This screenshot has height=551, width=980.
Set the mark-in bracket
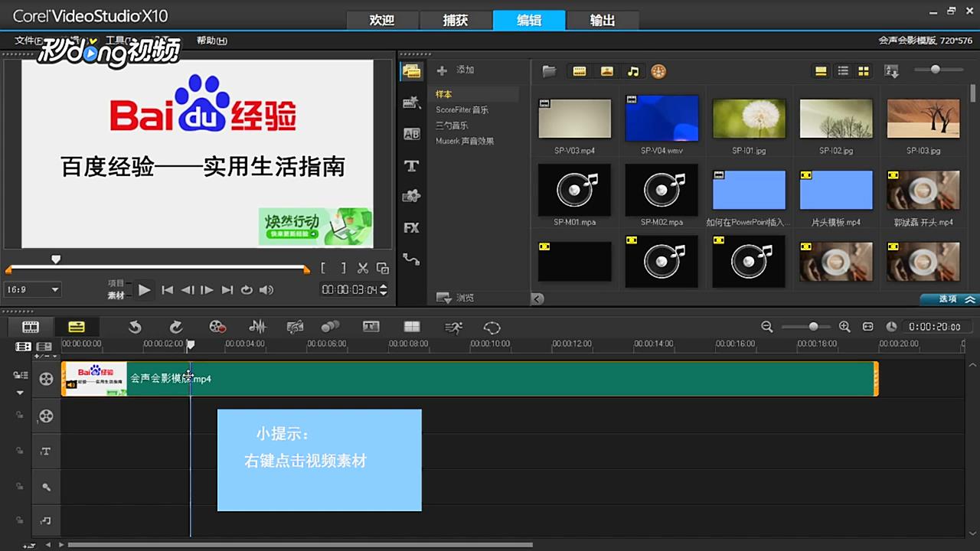(324, 268)
